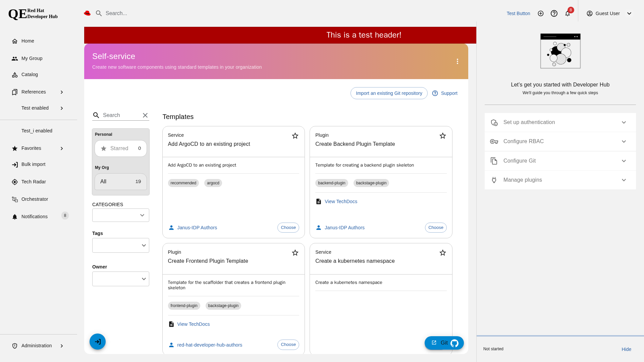Viewport: 644px width, 362px height.
Task: Expand the Set up authentication step
Action: click(560, 122)
